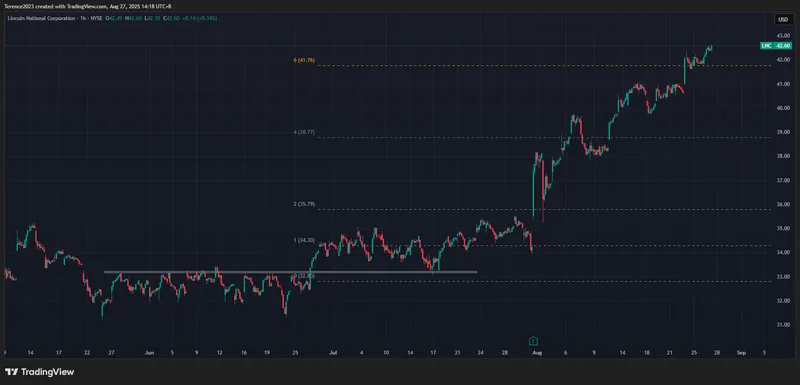Click the 16 date label on the time axis

244,352
